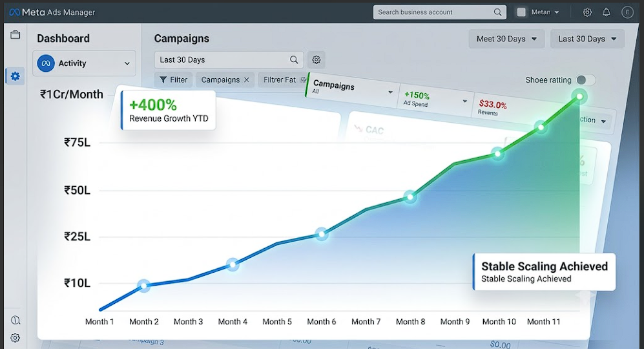Click the Meta logo beside Activity
Screen dimensions: 644x349
click(x=46, y=63)
